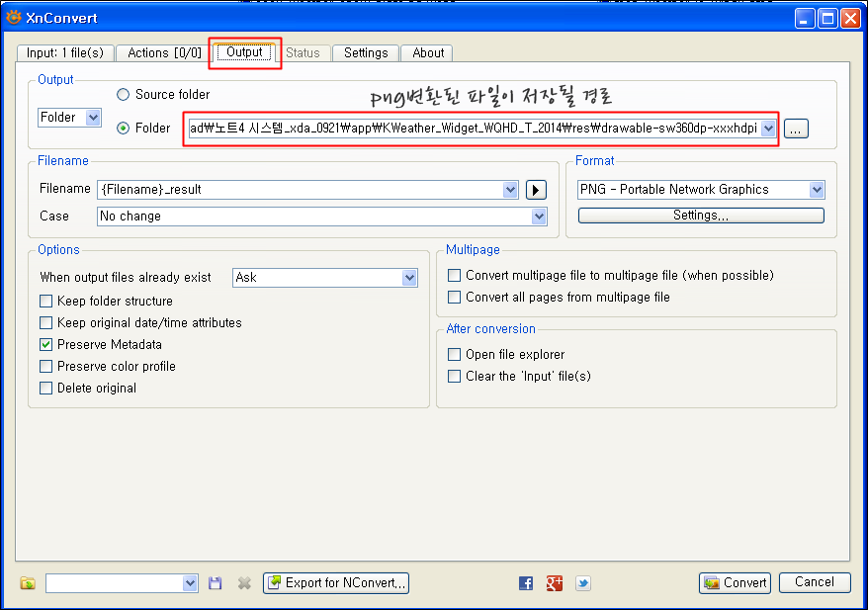Enable Delete original checkbox
868x610 pixels.
point(46,389)
